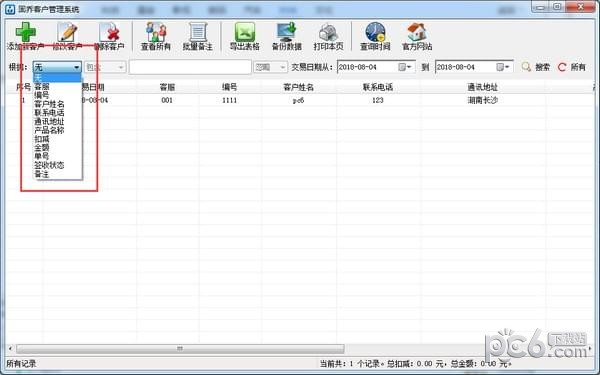
Task: Click 联系电话 column header
Action: point(378,87)
